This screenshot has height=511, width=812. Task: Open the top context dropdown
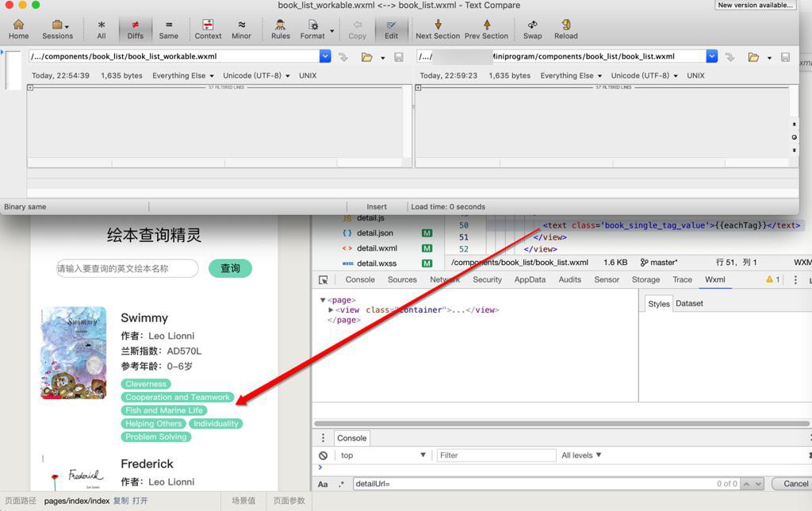pos(382,455)
